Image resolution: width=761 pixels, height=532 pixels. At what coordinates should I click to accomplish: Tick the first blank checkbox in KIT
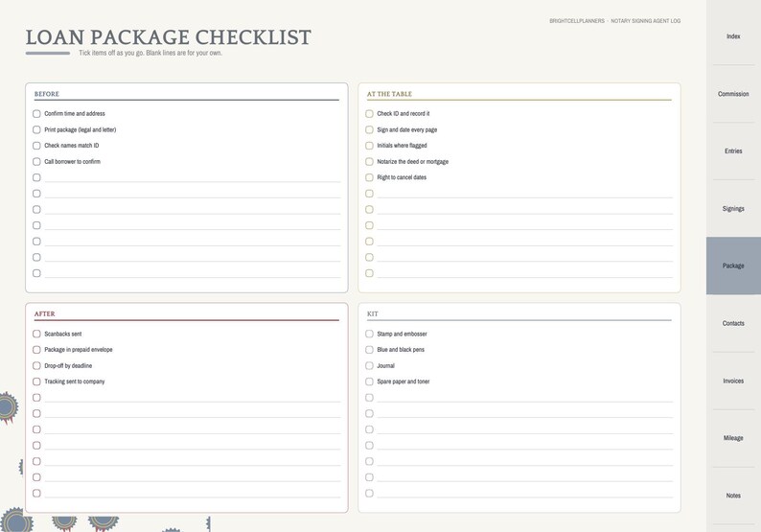369,398
